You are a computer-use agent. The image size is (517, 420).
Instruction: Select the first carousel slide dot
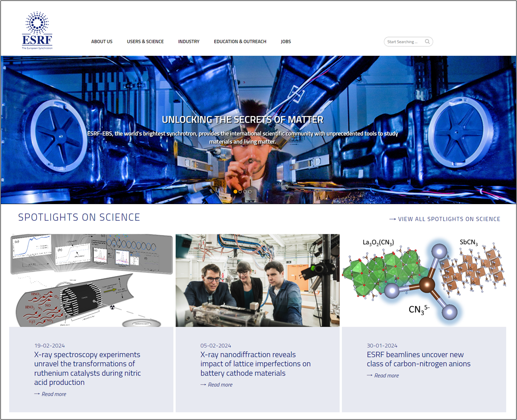click(x=236, y=191)
